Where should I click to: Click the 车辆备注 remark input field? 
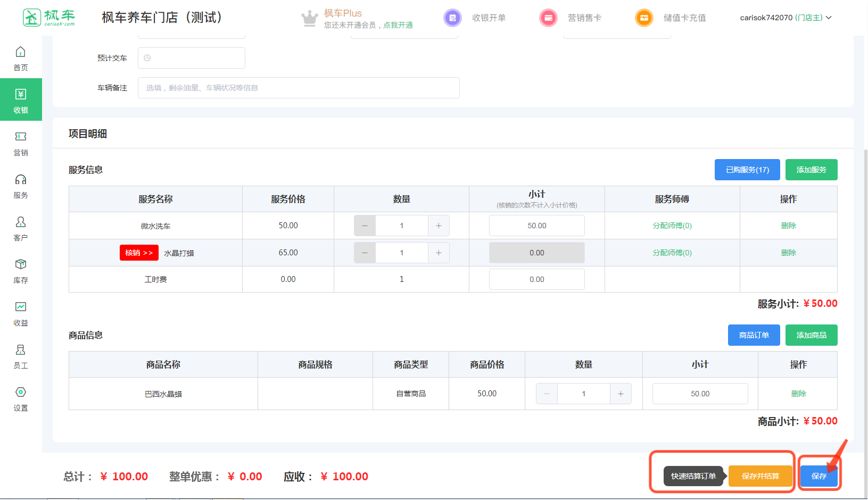299,88
